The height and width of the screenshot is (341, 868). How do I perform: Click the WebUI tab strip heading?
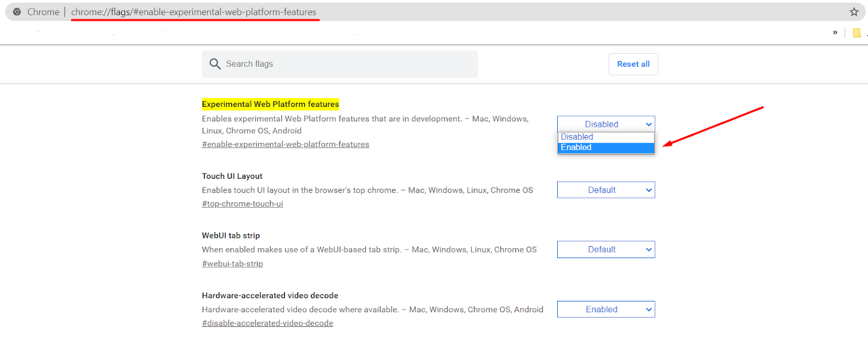pos(231,235)
